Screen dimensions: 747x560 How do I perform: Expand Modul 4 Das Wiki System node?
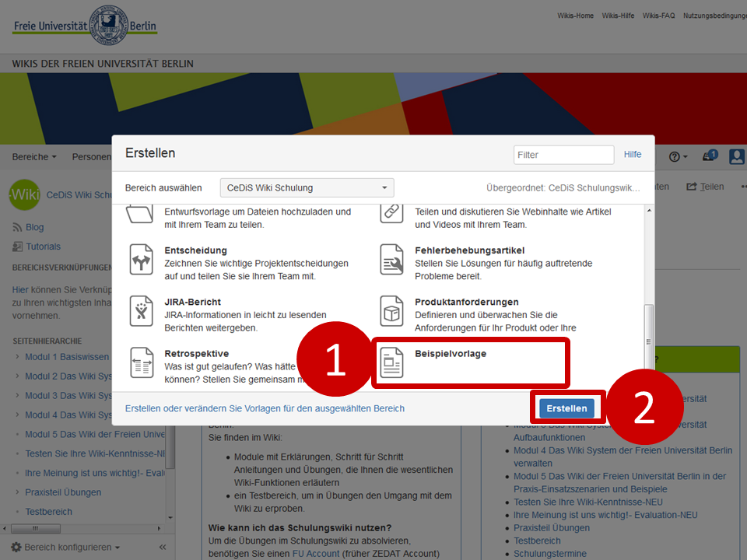(17, 415)
